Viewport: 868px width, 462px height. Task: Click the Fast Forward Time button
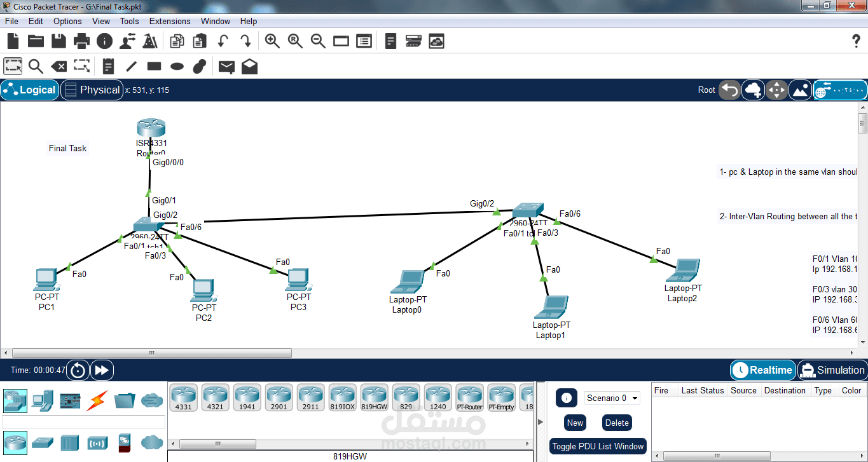pyautogui.click(x=102, y=370)
